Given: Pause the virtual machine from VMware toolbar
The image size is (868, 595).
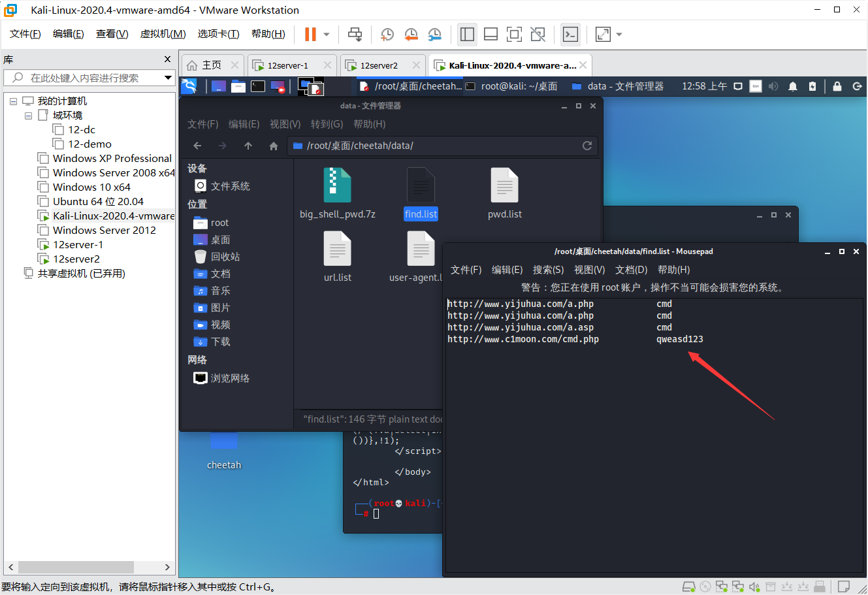Looking at the screenshot, I should click(x=310, y=34).
